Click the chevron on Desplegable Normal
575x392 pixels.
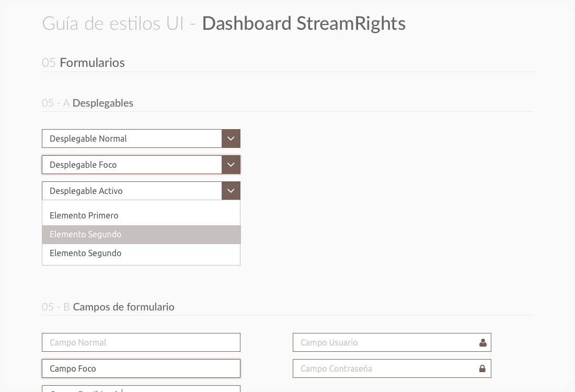tap(231, 139)
